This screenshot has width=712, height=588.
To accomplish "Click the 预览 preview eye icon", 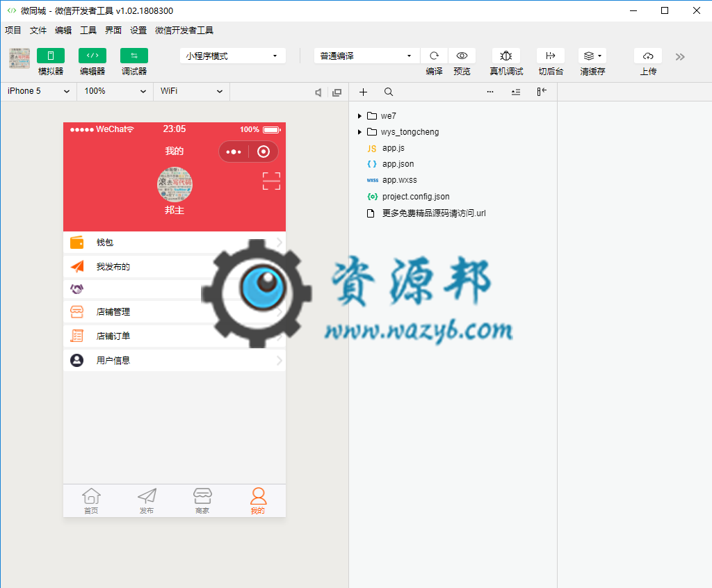I will pyautogui.click(x=462, y=56).
